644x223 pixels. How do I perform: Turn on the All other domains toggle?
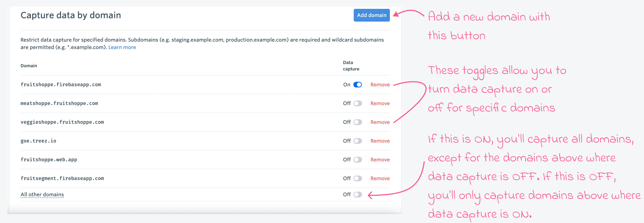click(x=358, y=195)
